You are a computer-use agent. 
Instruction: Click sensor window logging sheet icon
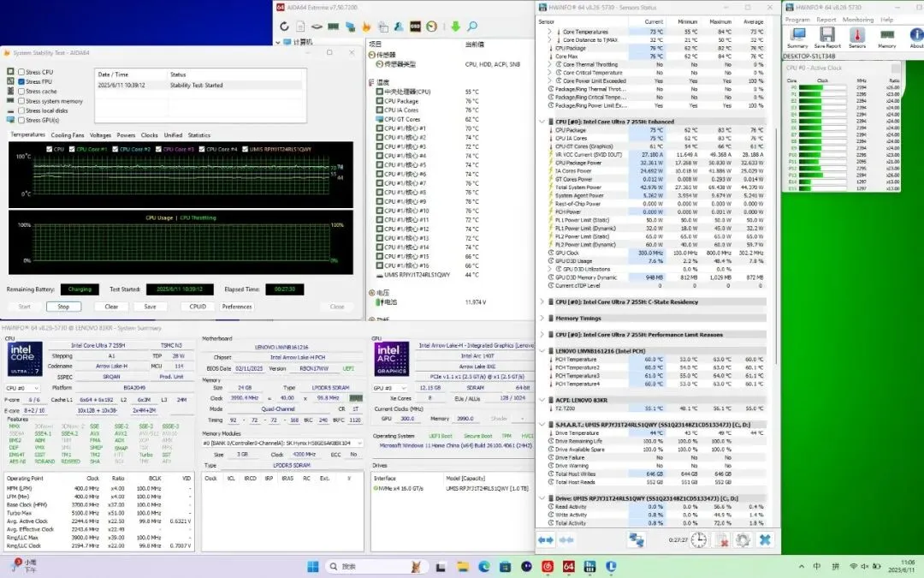tap(721, 539)
